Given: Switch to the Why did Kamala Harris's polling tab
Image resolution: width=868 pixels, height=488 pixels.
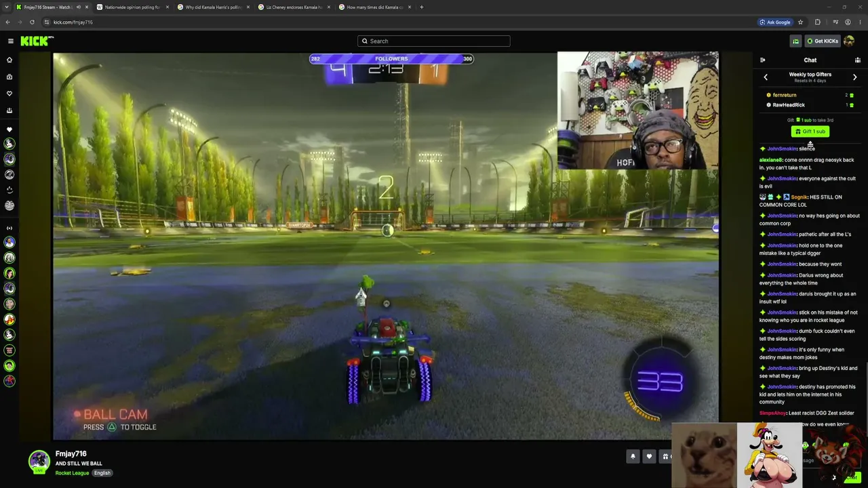Looking at the screenshot, I should coord(214,7).
